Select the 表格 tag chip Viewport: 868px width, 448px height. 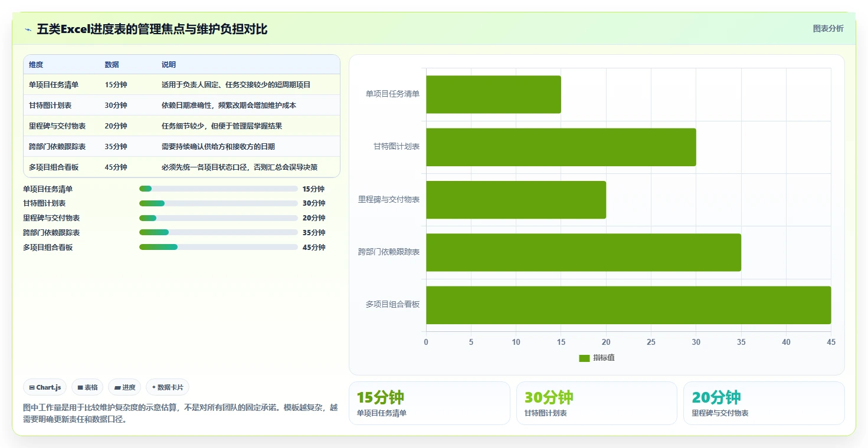click(x=87, y=387)
